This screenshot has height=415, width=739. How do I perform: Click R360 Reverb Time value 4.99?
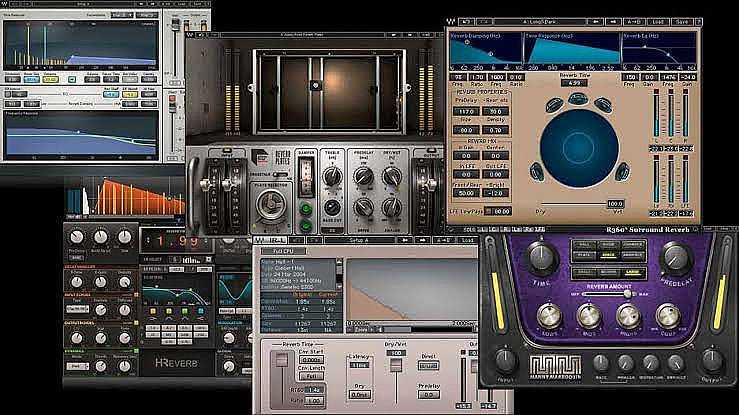pyautogui.click(x=574, y=83)
